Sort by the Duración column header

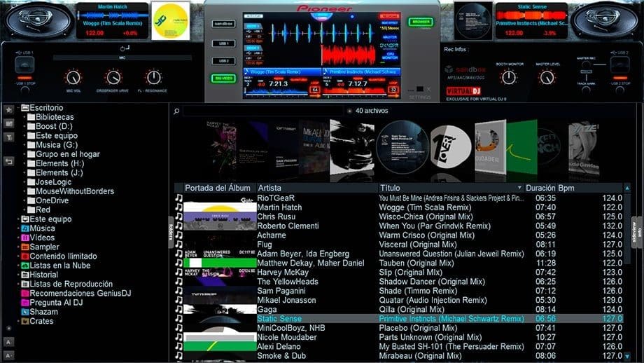[540, 188]
